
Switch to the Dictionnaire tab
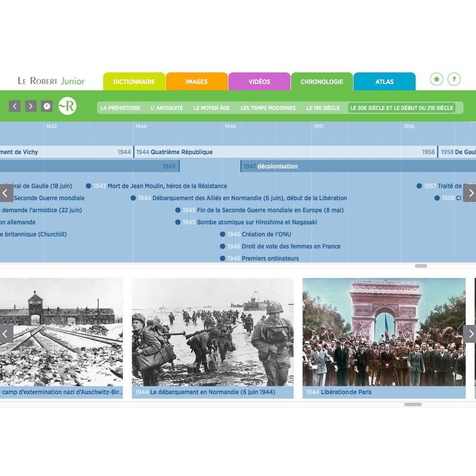coord(134,82)
